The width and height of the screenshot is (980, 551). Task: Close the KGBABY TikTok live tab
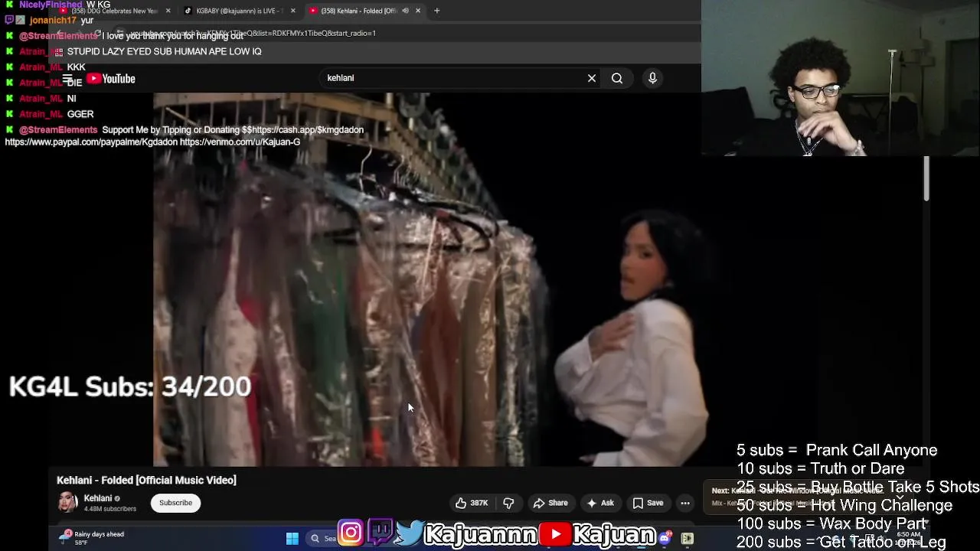(292, 11)
